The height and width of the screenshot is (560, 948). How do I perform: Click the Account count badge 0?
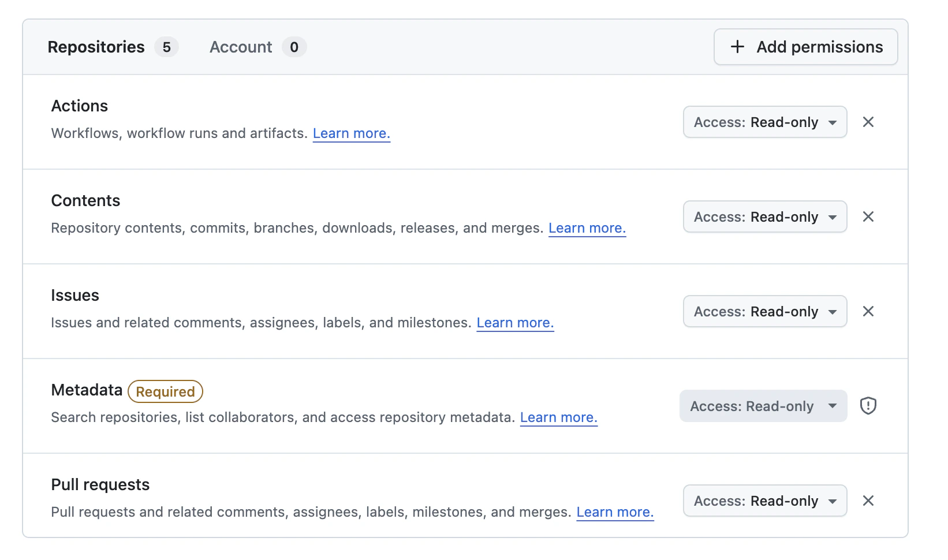(x=294, y=47)
